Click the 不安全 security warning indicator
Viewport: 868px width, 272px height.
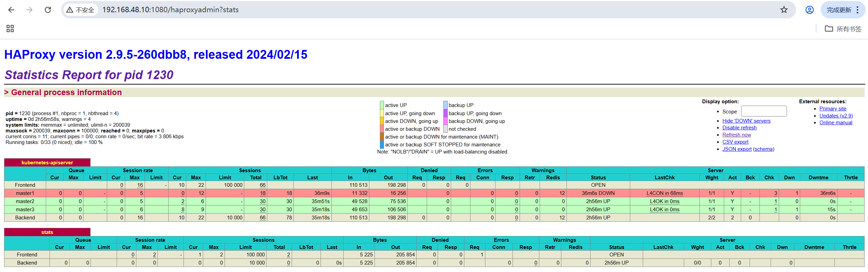click(80, 10)
